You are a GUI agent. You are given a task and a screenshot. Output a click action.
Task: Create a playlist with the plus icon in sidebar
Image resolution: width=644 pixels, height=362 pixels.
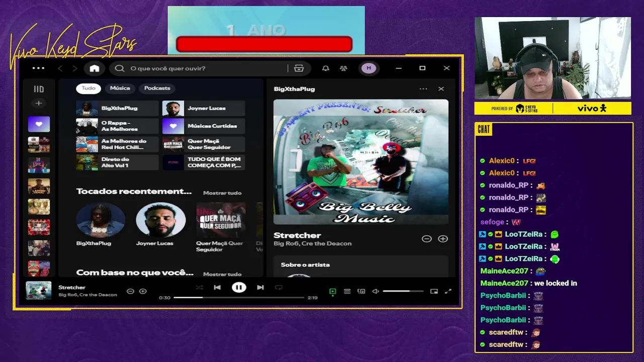click(x=38, y=103)
